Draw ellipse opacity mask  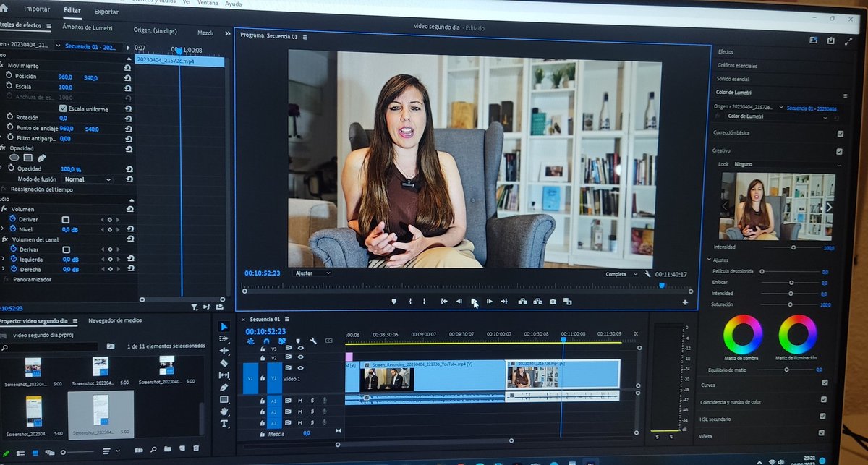tap(14, 158)
